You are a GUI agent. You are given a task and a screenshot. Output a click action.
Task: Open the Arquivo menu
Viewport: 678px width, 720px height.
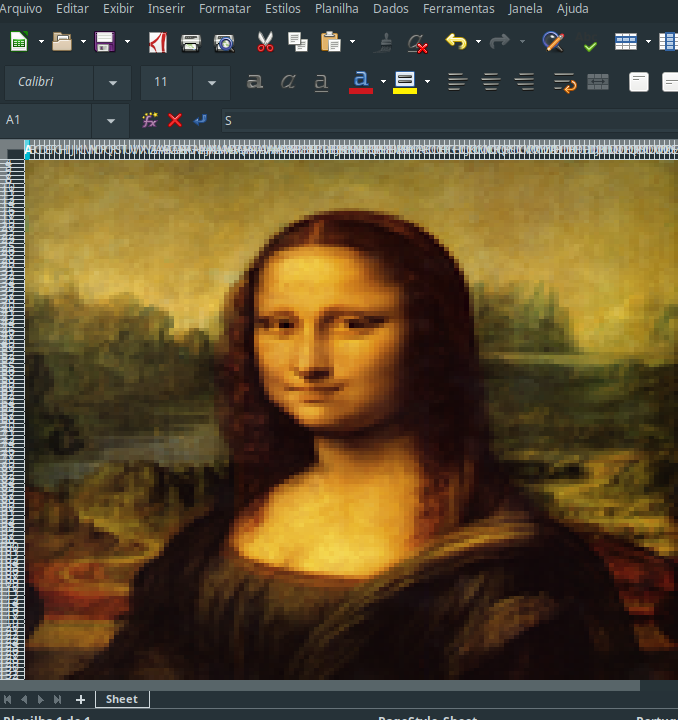click(x=20, y=9)
